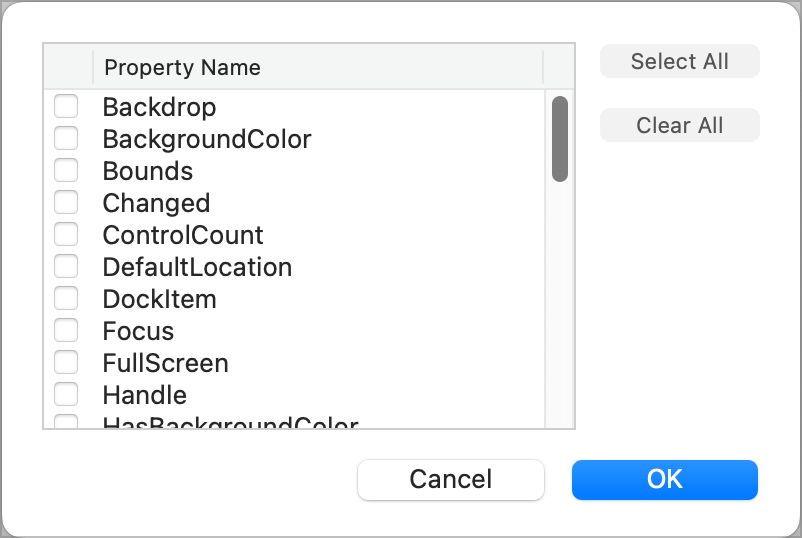Tick the Bounds property checkbox
The width and height of the screenshot is (802, 538).
click(66, 170)
